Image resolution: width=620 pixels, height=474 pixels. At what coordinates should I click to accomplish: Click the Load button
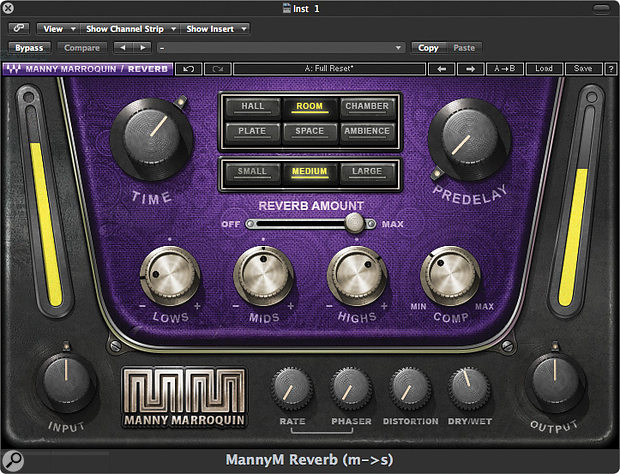(544, 69)
